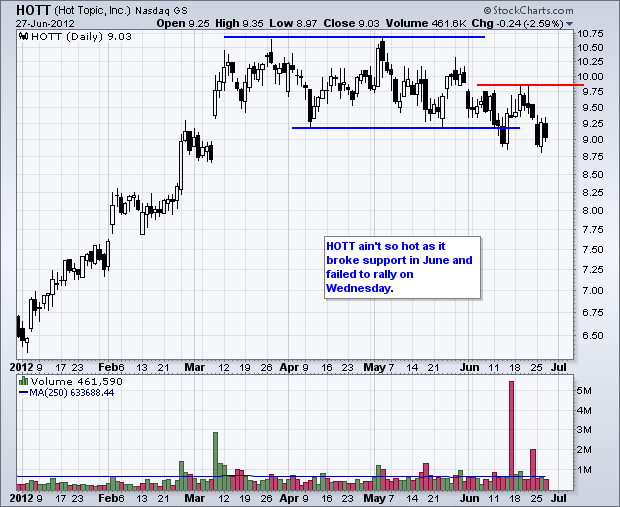Open the StockCharts.com copyright link
Screen dimensions: 620x507
pyautogui.click(x=528, y=10)
